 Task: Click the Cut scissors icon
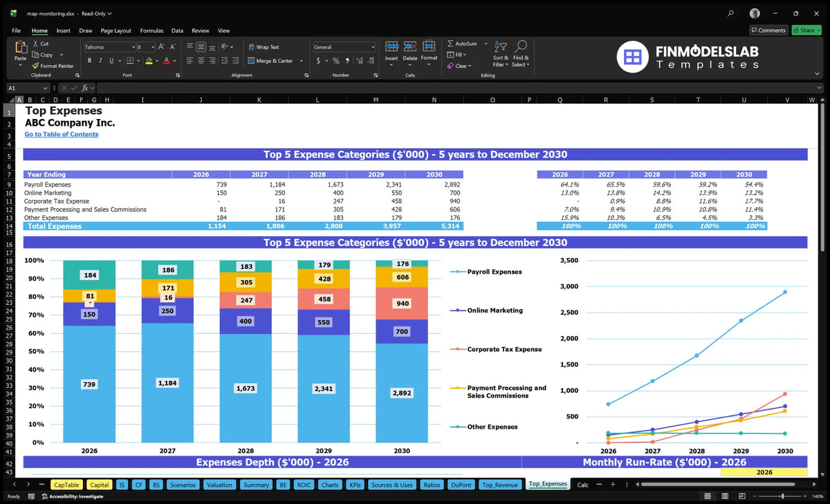coord(35,44)
